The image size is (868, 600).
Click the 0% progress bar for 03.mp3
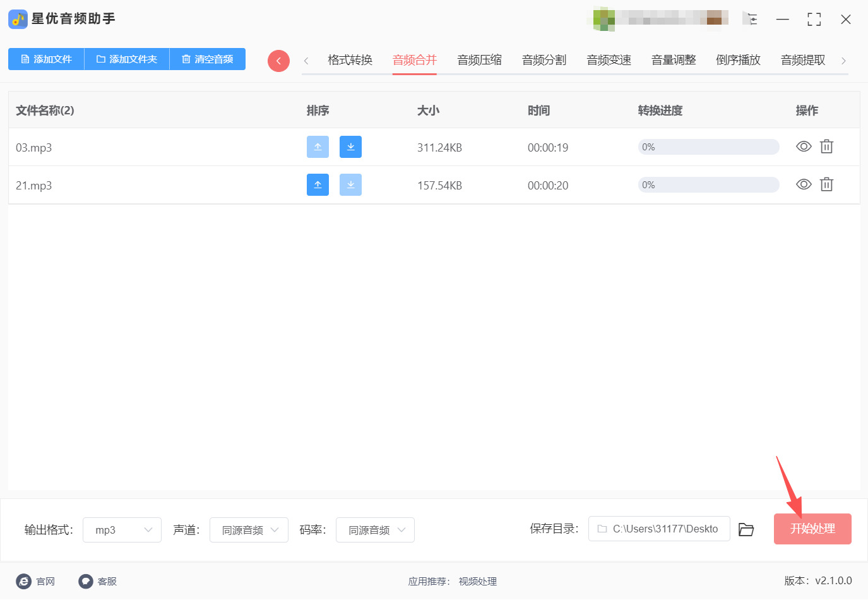click(x=708, y=147)
